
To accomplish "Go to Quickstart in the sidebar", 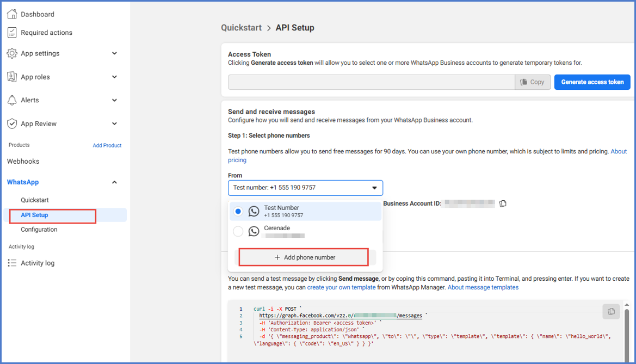I will pos(35,200).
